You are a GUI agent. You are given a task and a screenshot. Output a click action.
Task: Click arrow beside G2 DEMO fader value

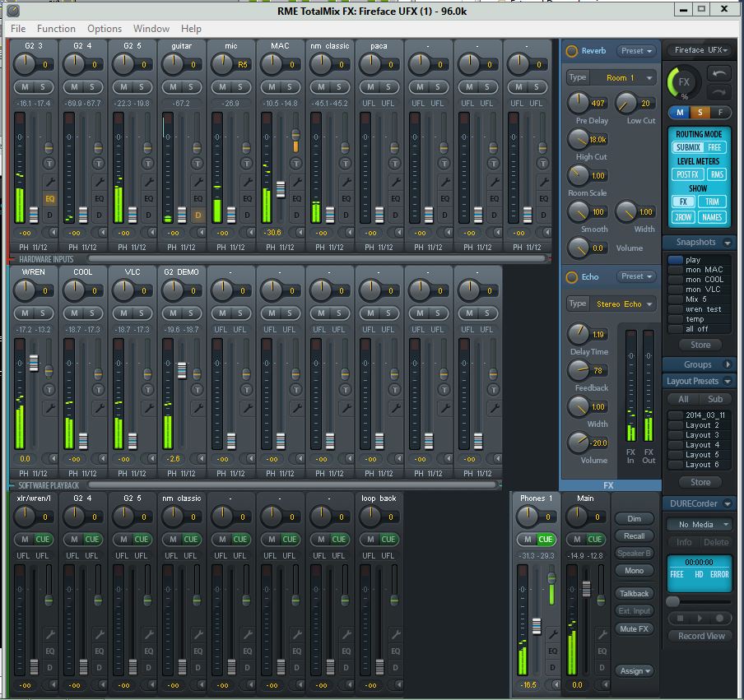[x=202, y=459]
